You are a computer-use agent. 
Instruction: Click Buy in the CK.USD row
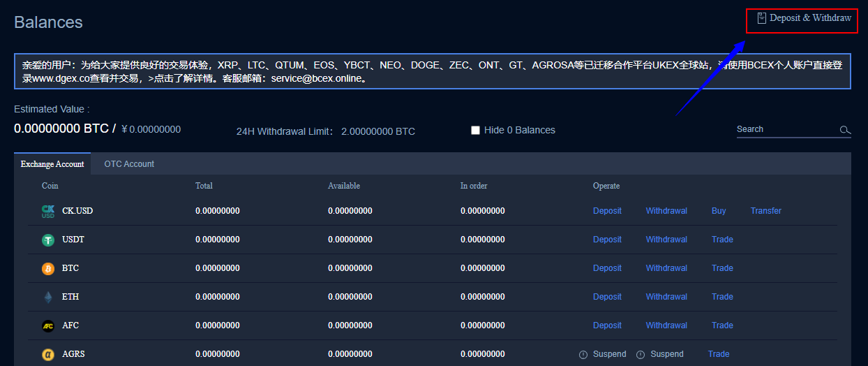click(719, 211)
